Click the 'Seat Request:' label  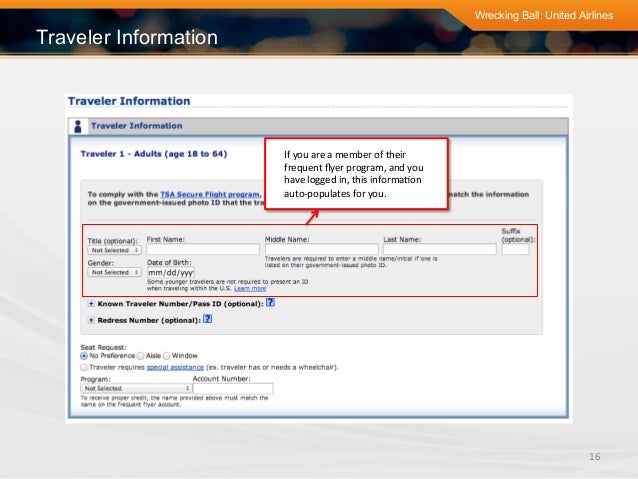pos(103,347)
